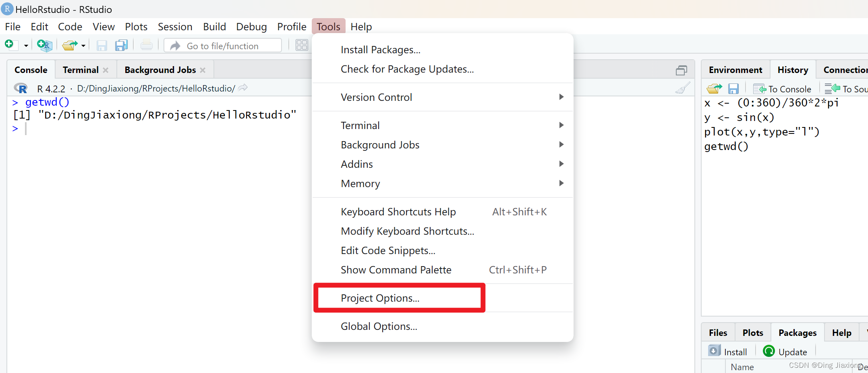Send selected history To Source
Screen dimensions: 868x373
pyautogui.click(x=846, y=89)
